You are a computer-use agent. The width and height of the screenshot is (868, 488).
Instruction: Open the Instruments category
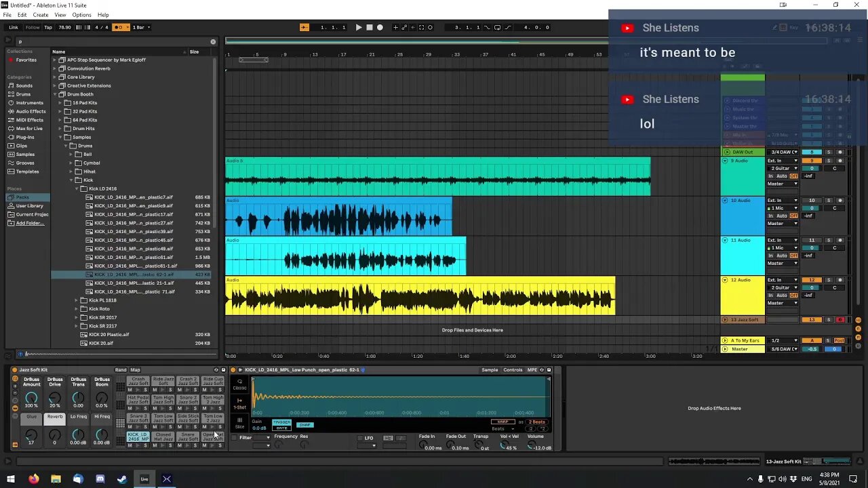[29, 103]
